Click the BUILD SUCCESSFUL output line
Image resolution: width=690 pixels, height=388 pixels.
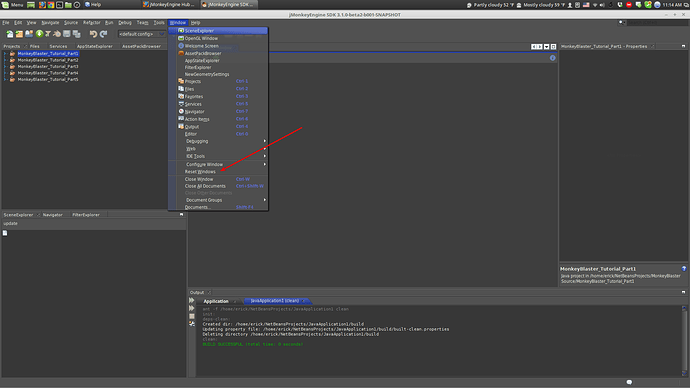tap(253, 344)
